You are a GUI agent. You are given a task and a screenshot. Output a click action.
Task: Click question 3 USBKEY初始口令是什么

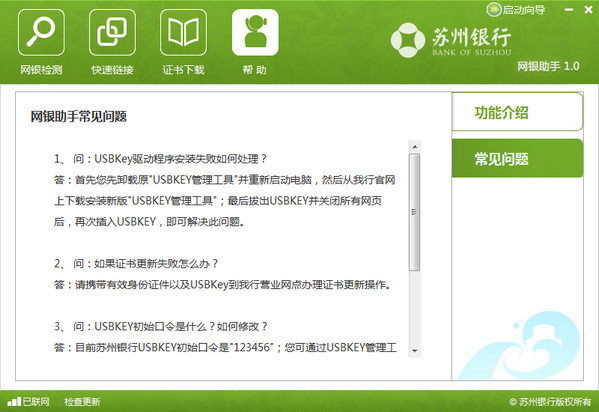click(160, 326)
